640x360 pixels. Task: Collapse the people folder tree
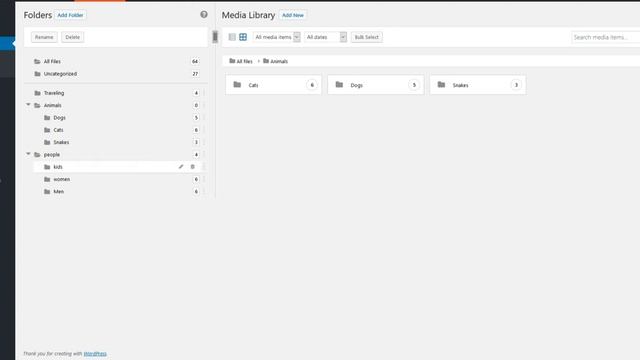point(28,154)
